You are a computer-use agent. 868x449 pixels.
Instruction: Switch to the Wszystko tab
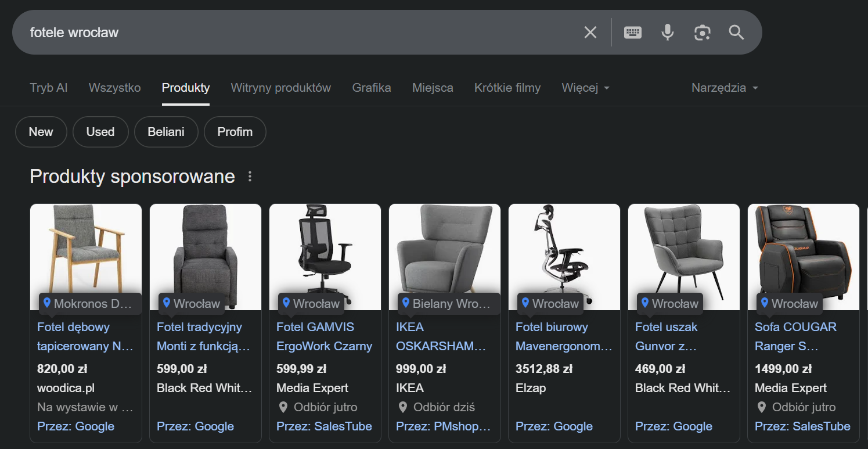(114, 88)
